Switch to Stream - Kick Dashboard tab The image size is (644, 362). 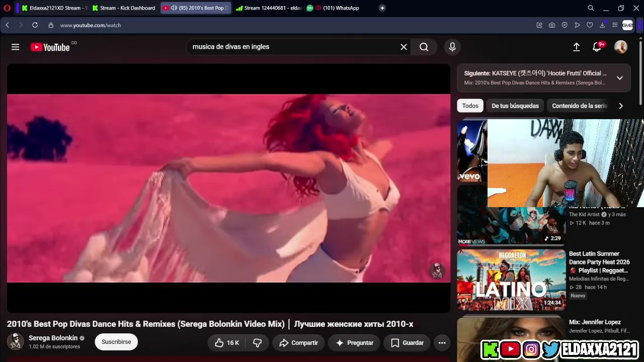[x=124, y=8]
